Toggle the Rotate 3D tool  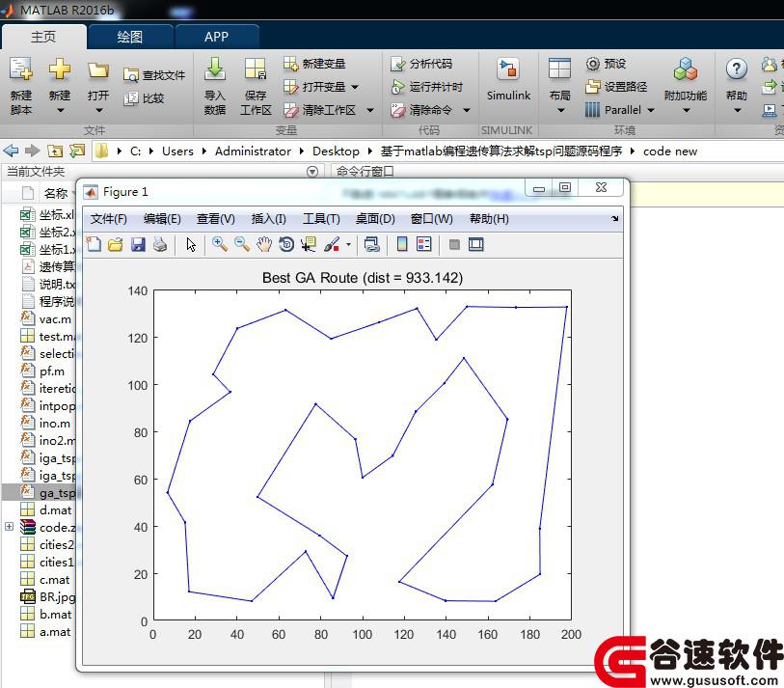click(x=286, y=244)
